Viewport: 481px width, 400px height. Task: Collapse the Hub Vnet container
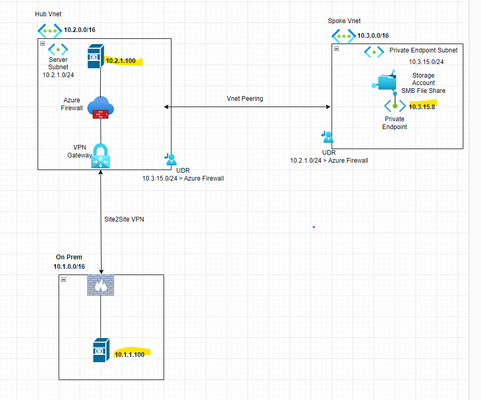tap(43, 44)
